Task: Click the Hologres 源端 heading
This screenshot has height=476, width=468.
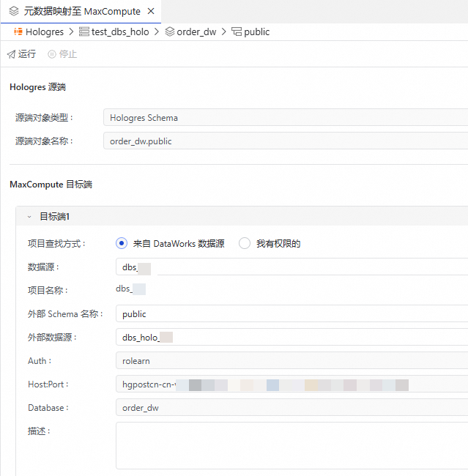Action: click(x=37, y=87)
